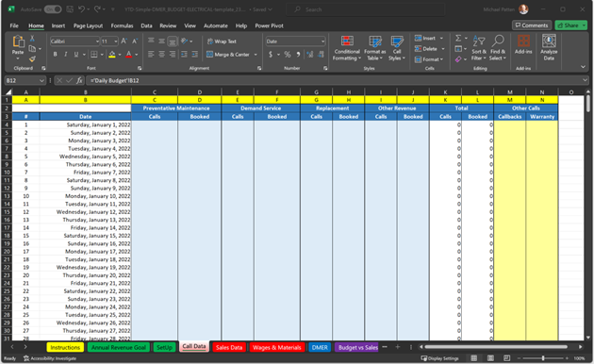Open the Font name dropdown showing Calibri
Image resolution: width=594 pixels, height=364 pixels.
97,41
